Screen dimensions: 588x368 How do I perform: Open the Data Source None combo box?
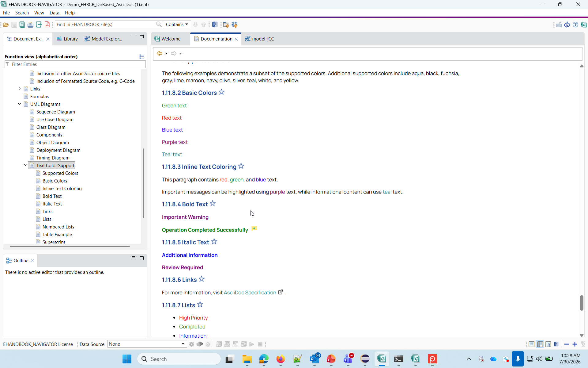coord(147,344)
